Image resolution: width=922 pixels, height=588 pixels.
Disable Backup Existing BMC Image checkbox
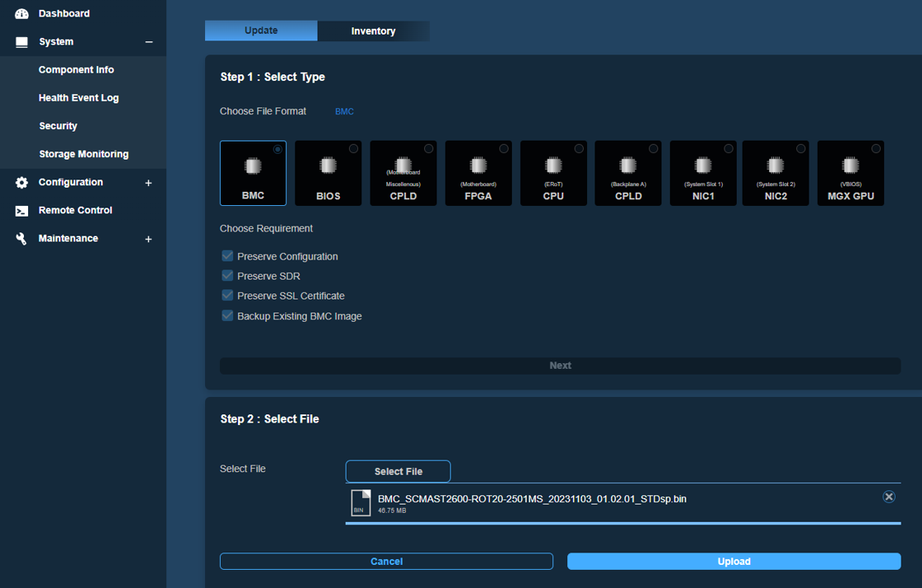[x=227, y=316]
